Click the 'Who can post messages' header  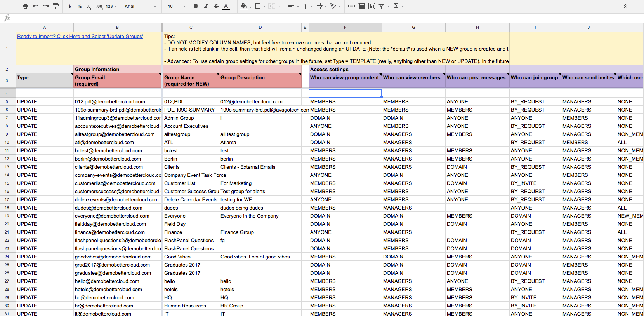point(477,80)
